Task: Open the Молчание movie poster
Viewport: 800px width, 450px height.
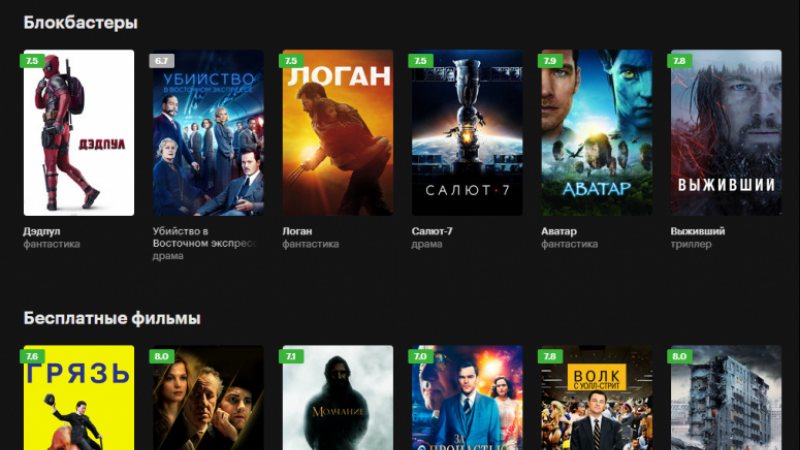Action: (338, 397)
